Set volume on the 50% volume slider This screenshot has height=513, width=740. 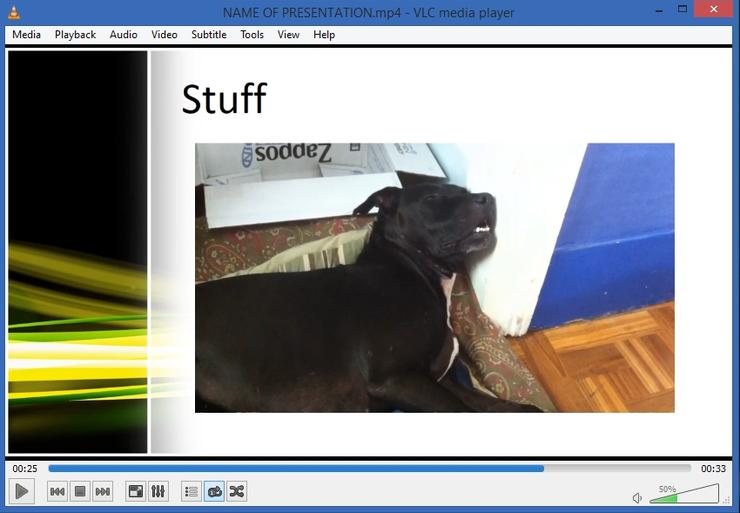(684, 494)
